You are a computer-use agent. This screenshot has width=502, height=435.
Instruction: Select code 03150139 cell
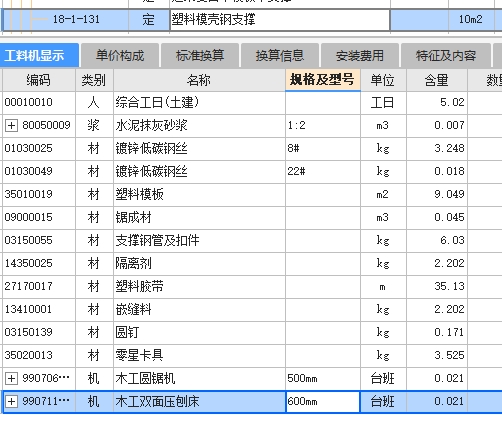coord(39,332)
